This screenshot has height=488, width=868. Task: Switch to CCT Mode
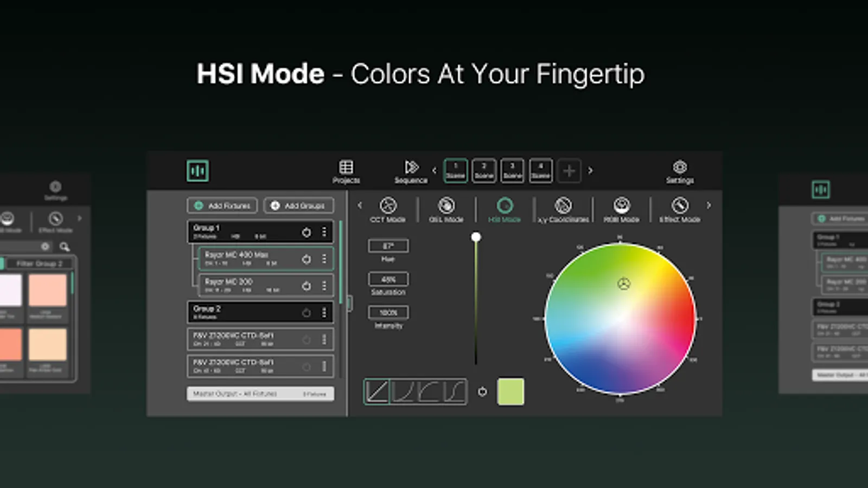387,210
